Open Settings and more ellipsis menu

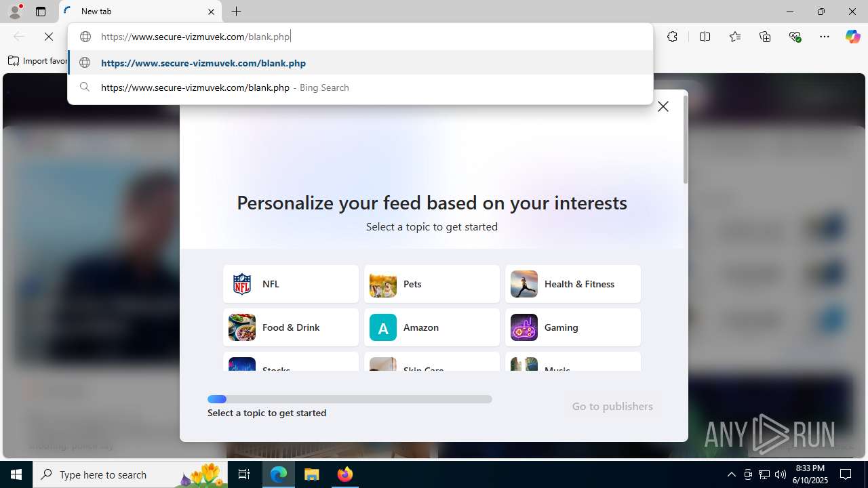click(825, 37)
